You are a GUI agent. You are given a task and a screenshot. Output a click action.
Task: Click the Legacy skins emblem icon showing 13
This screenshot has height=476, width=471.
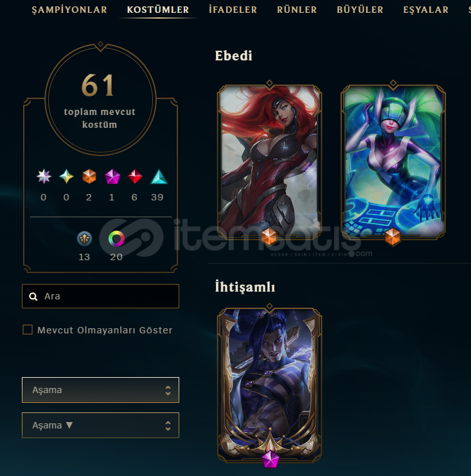pyautogui.click(x=84, y=238)
